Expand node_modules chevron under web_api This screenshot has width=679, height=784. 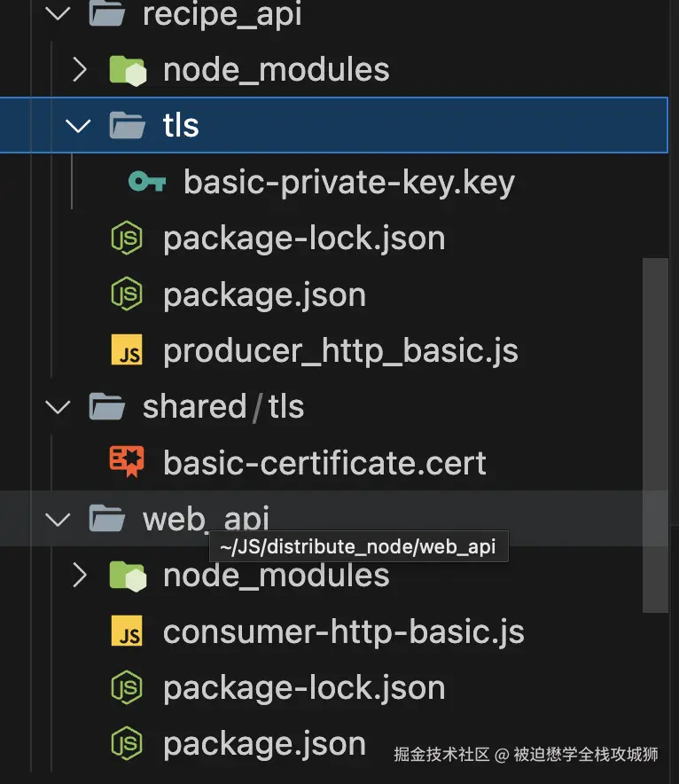[x=79, y=576]
